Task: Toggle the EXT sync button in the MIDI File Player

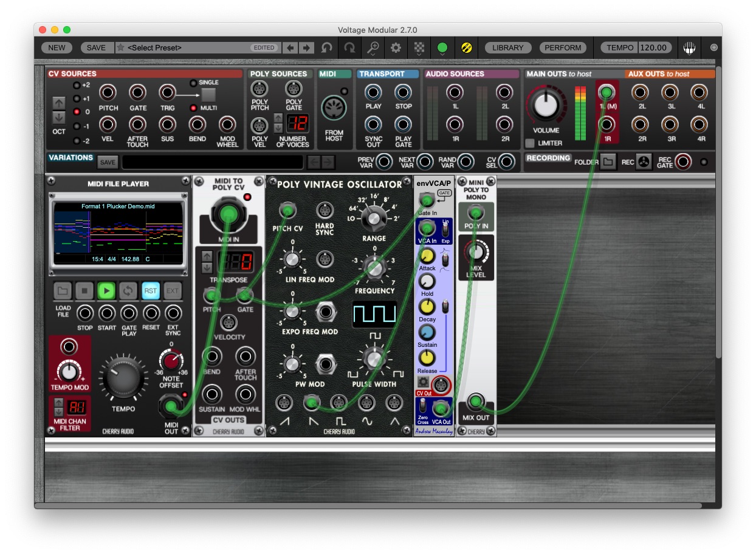Action: (173, 291)
